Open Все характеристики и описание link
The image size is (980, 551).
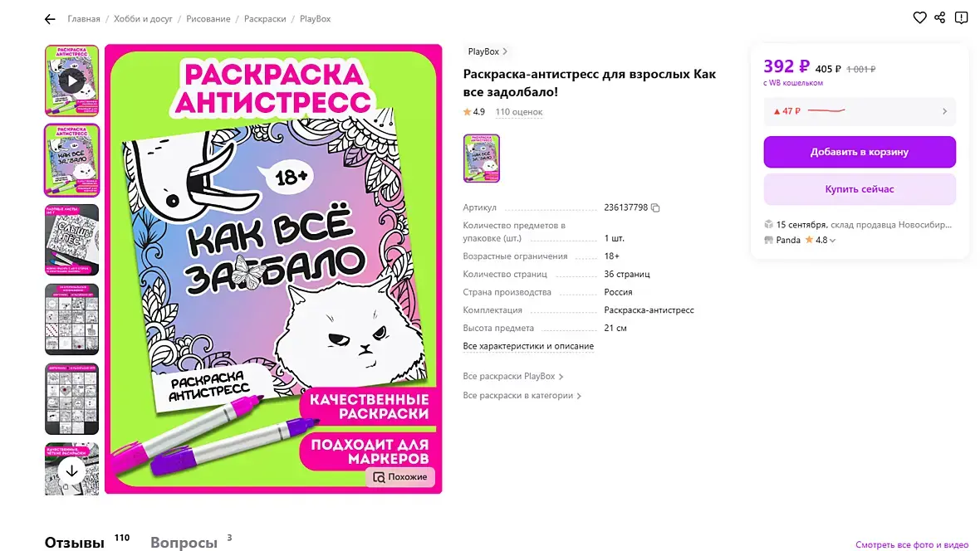point(528,346)
